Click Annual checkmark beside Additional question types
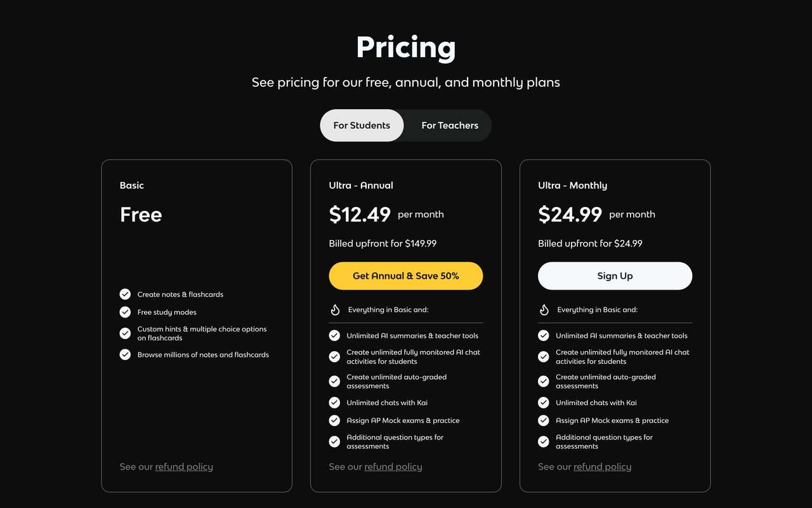 point(334,441)
